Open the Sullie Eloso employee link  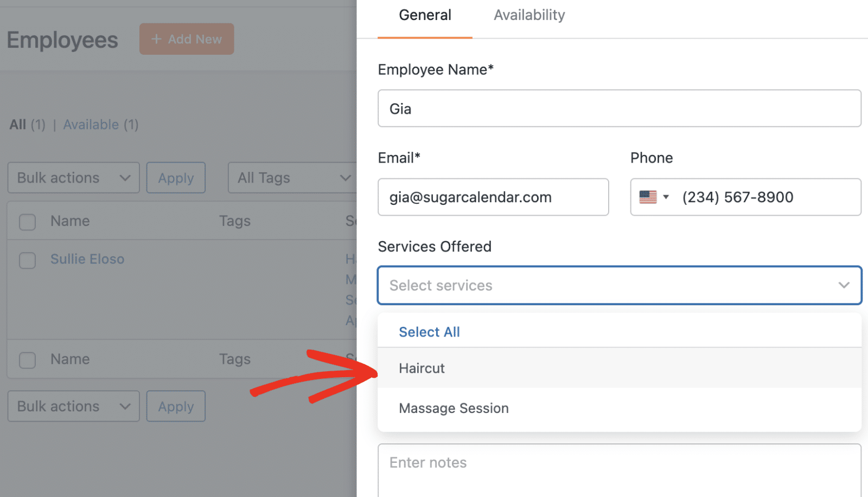[x=87, y=259]
